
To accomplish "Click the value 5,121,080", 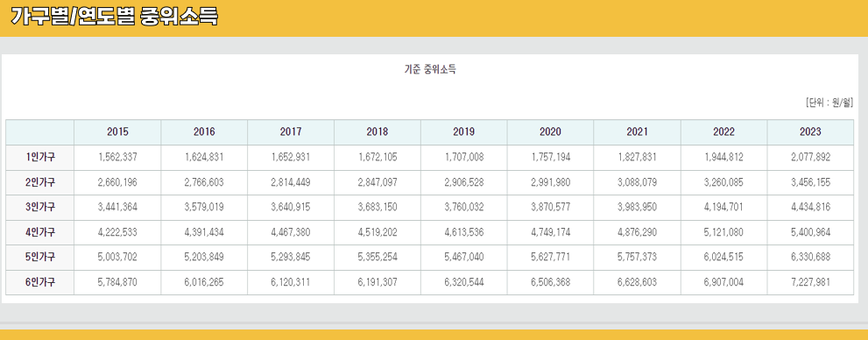I will 724,232.
